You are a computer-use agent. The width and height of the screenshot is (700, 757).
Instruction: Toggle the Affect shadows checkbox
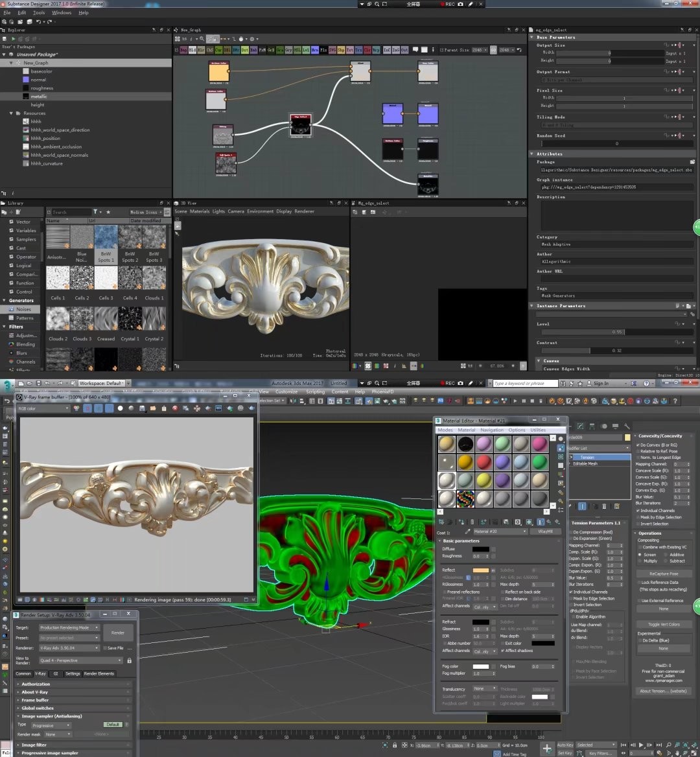click(x=502, y=650)
